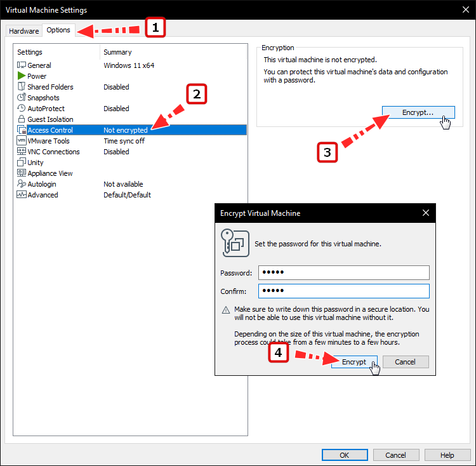Switch to the Hardware tab
The width and height of the screenshot is (476, 466).
(23, 31)
